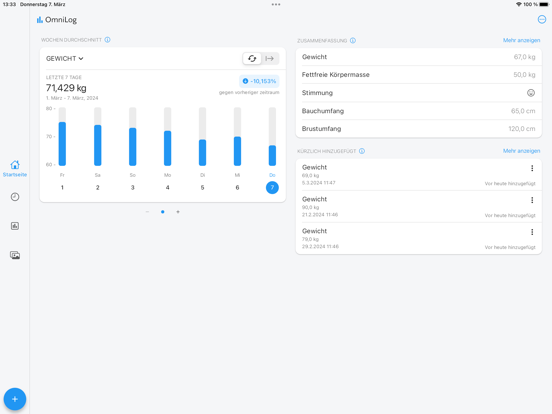Show info for Wochen Durchschnitt
Image resolution: width=552 pixels, height=414 pixels.
click(107, 40)
